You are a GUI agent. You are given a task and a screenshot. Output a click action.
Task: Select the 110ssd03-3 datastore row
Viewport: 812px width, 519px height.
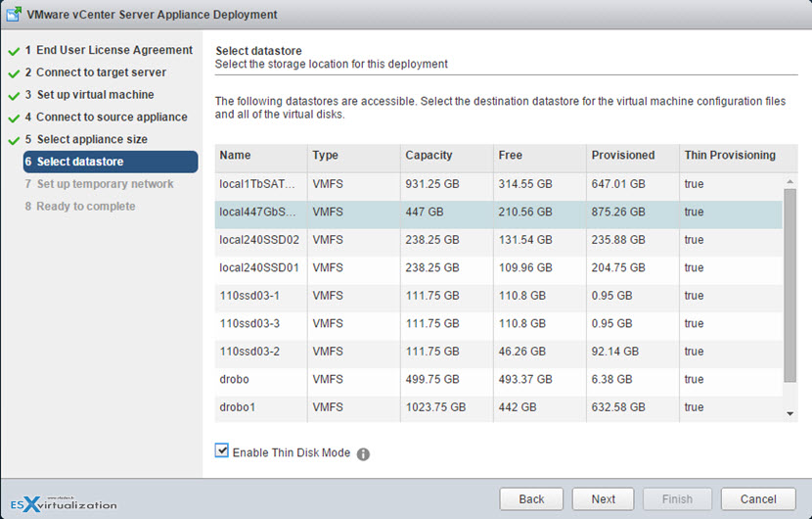(x=499, y=324)
